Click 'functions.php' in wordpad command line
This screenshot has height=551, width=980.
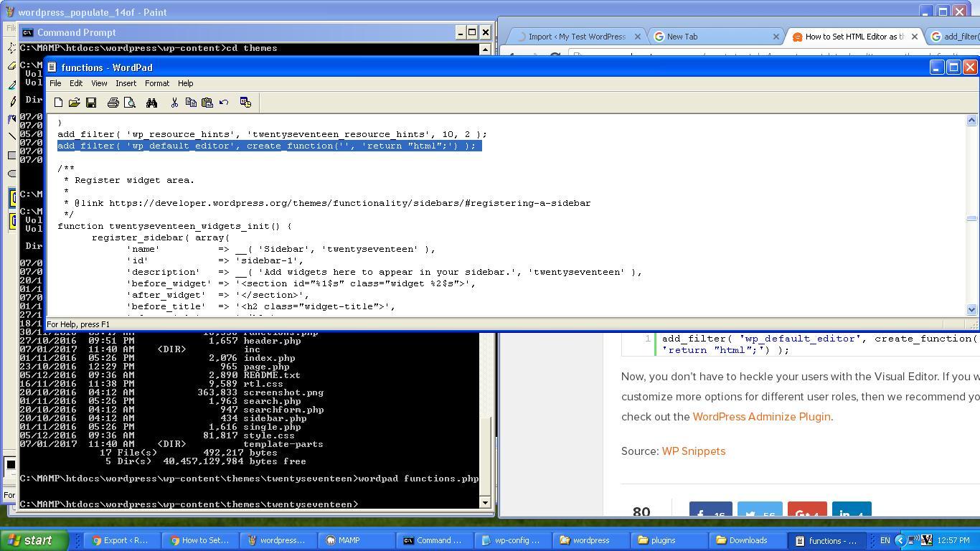point(440,479)
